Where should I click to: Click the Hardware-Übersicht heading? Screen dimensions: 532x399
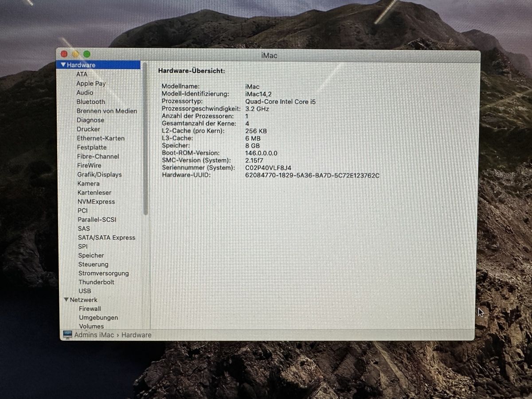tap(192, 70)
